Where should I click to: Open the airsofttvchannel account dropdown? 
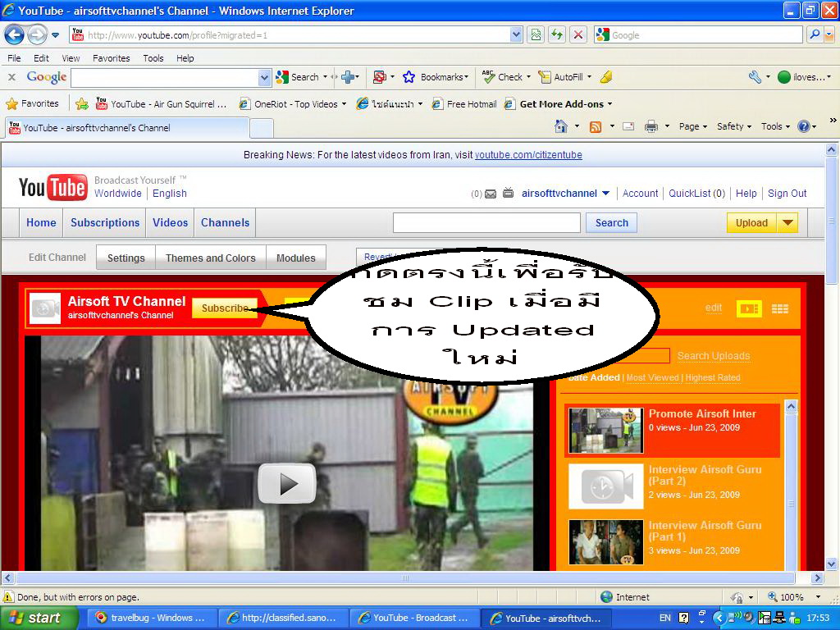tap(606, 194)
